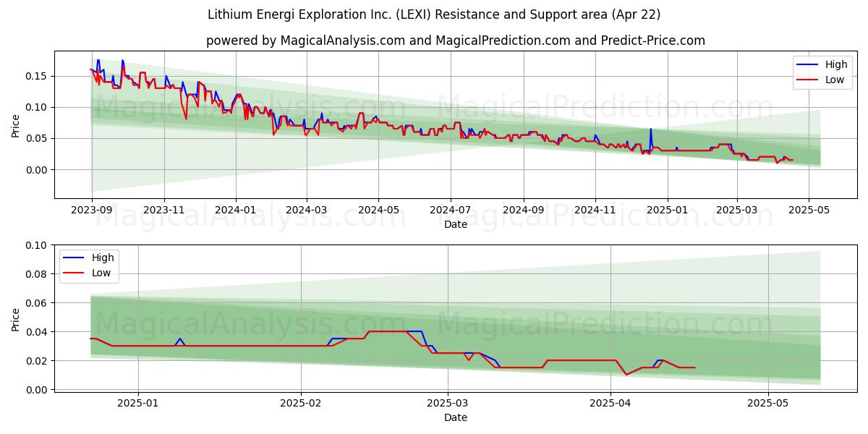The width and height of the screenshot is (868, 434).
Task: Click the 2024-09 date tick label
Action: click(524, 210)
